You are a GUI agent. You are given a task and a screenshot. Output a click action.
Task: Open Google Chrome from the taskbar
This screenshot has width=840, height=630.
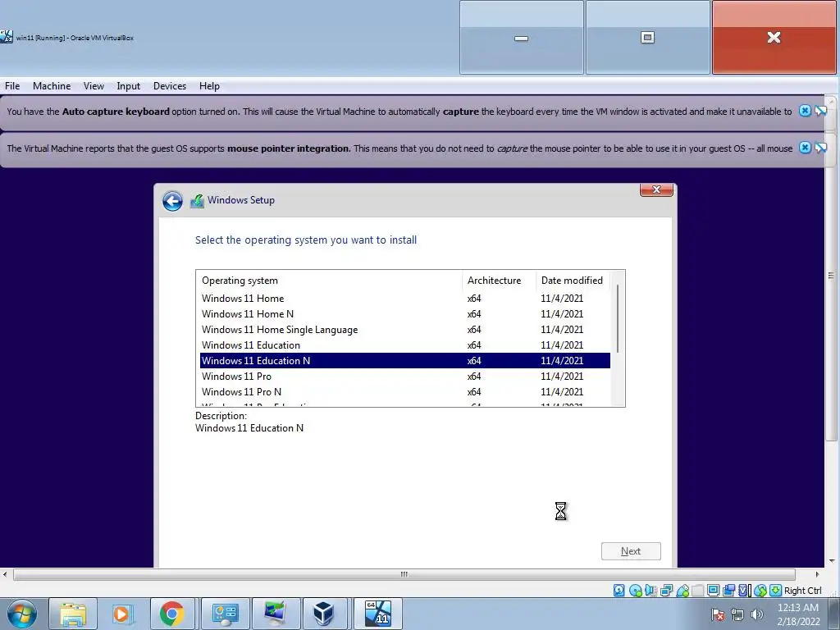click(172, 614)
